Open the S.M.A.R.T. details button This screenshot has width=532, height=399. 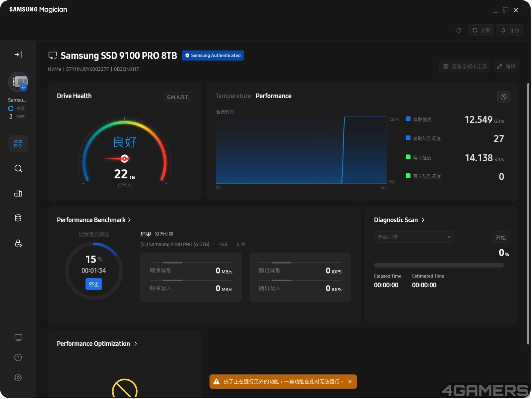pos(178,97)
